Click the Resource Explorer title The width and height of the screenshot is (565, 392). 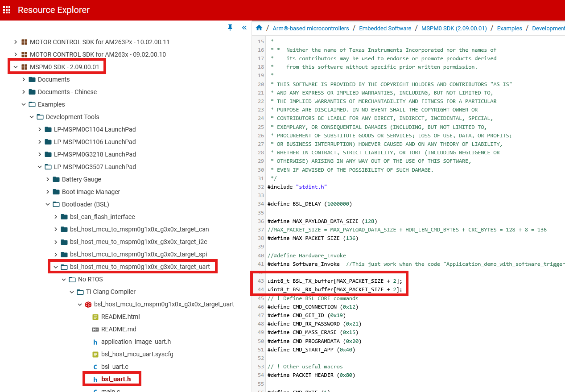point(54,10)
